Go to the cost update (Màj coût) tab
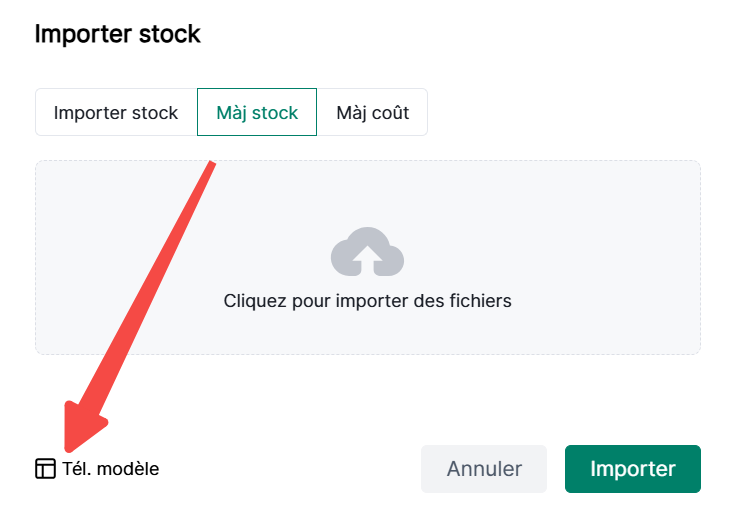Viewport: 732px width, 507px height. tap(372, 112)
